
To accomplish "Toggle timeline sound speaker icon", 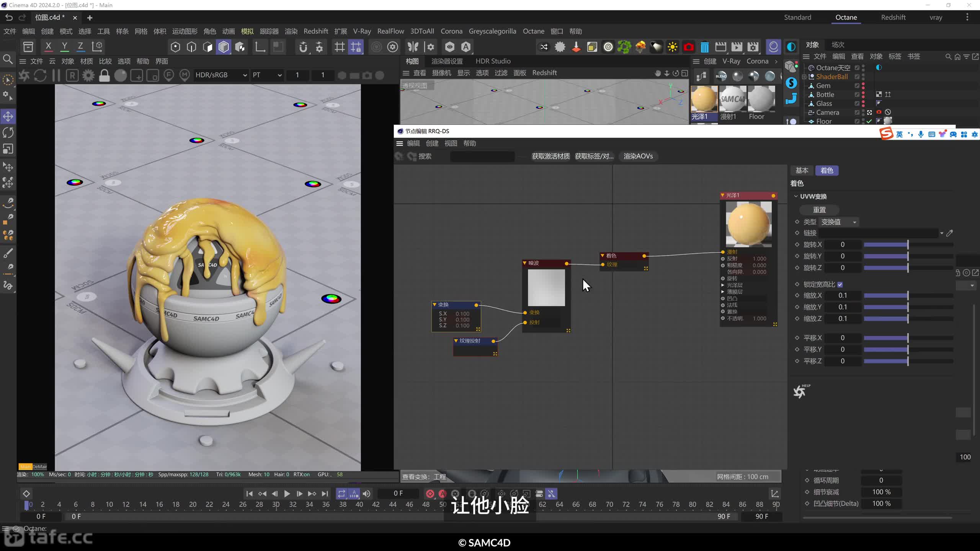I will (x=366, y=494).
